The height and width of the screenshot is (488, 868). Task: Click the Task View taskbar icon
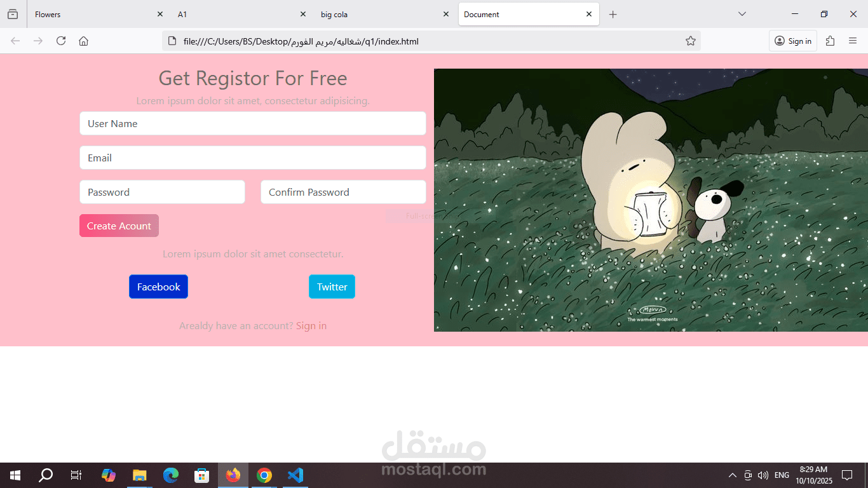75,475
